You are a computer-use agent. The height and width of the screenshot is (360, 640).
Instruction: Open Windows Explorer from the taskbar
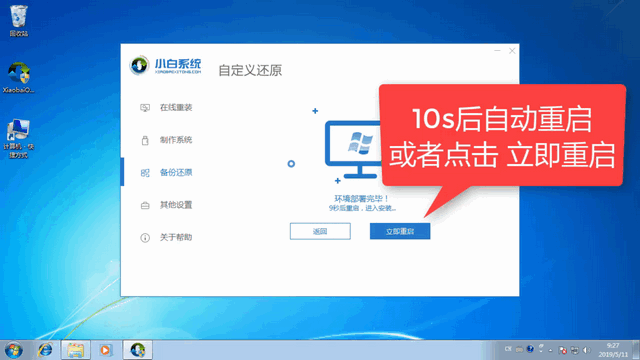[x=76, y=350]
